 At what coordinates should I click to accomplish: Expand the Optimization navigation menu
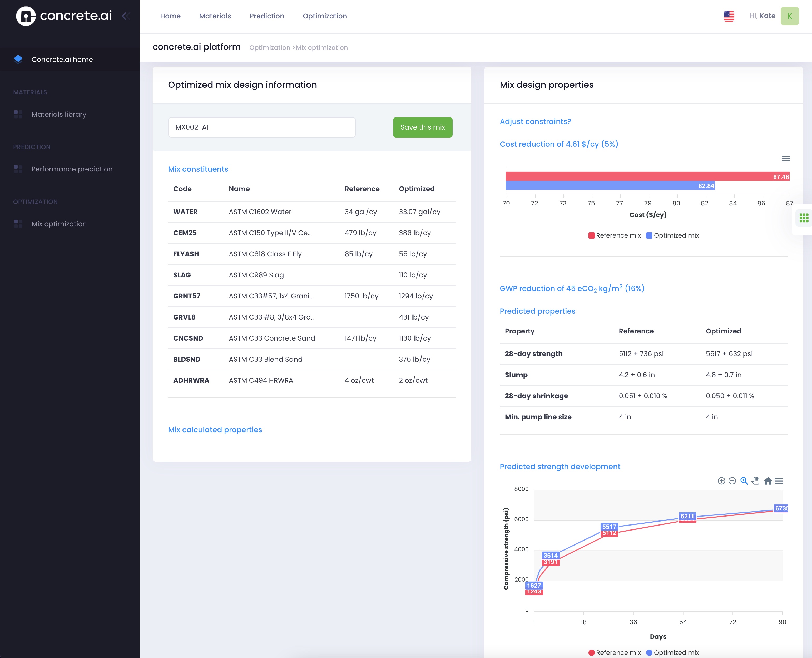point(325,16)
